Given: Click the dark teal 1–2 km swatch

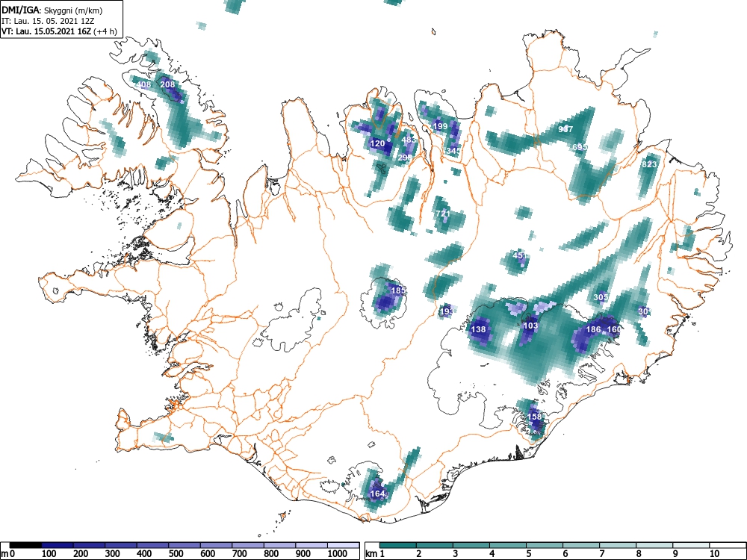Looking at the screenshot, I should coord(399,545).
